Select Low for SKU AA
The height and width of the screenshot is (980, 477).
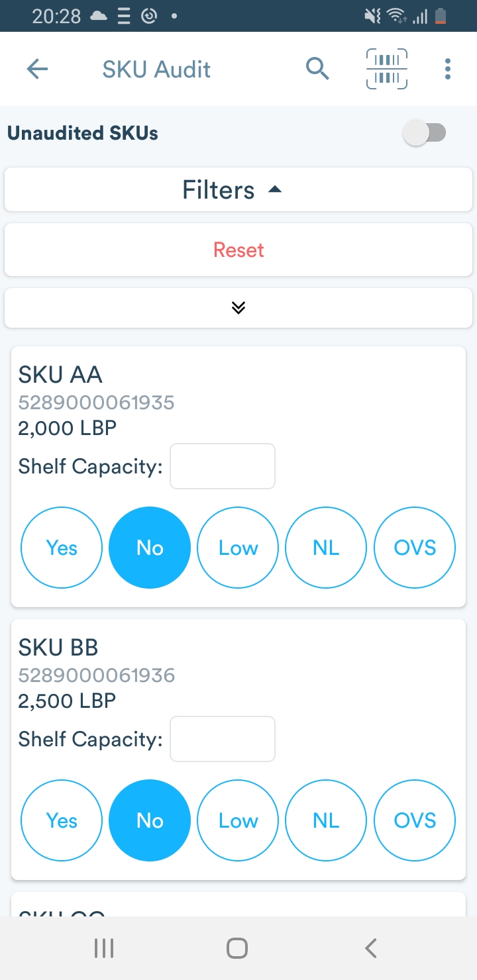(x=238, y=548)
